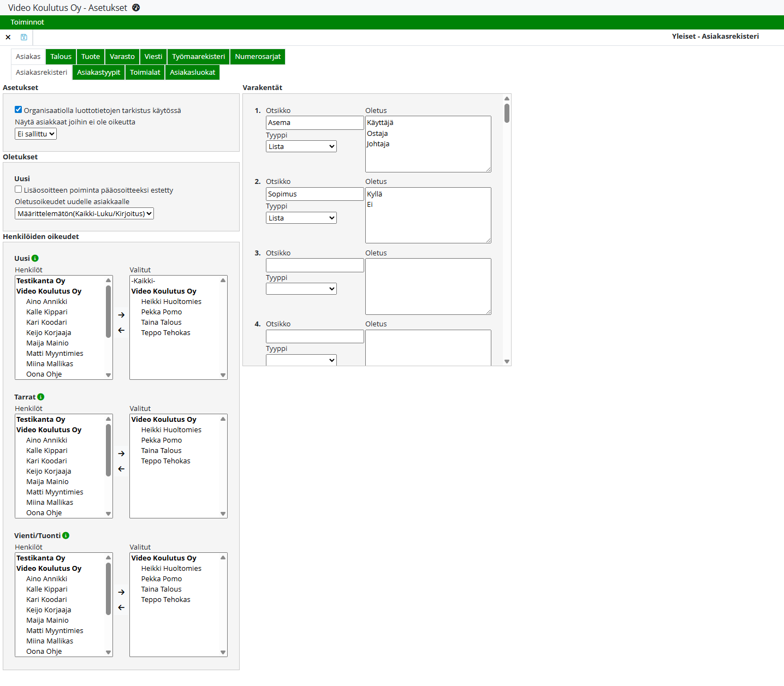The image size is (784, 686).
Task: Click the info icon next to Uusi
Action: pos(35,258)
